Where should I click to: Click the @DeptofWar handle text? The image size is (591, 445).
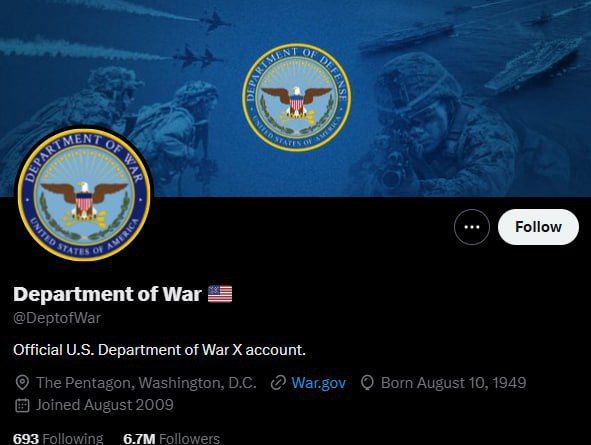point(57,318)
